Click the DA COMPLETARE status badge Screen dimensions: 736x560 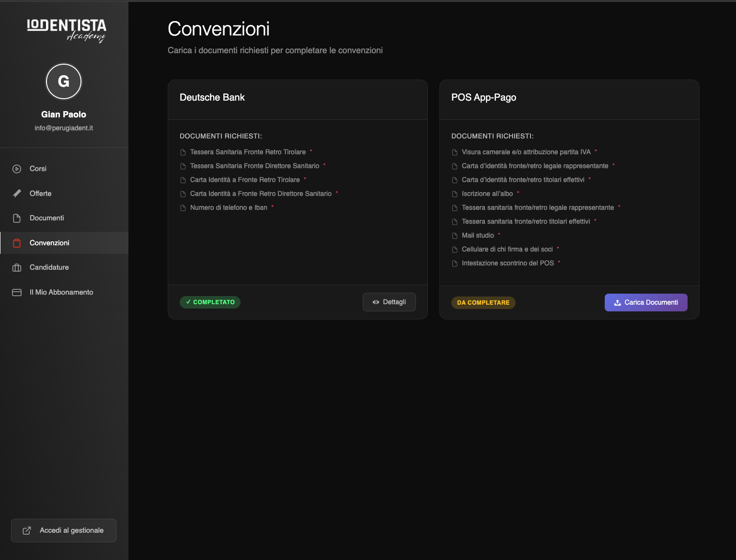[x=483, y=303]
